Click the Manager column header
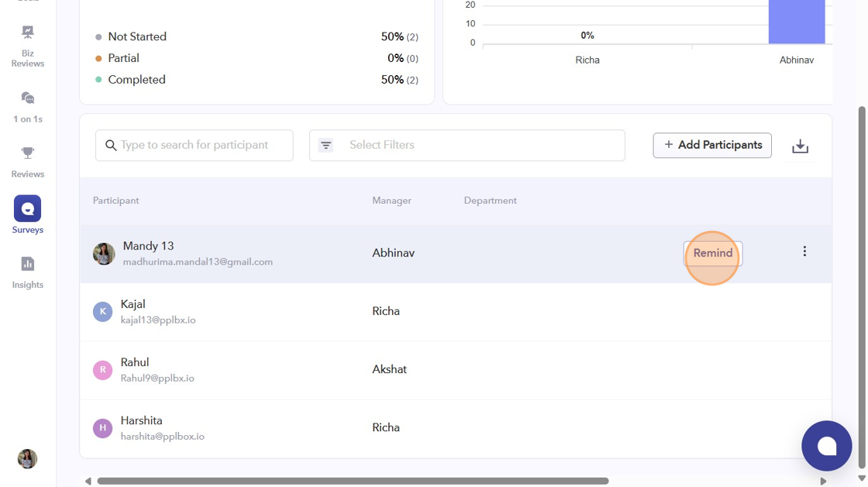This screenshot has width=868, height=487. [x=391, y=201]
